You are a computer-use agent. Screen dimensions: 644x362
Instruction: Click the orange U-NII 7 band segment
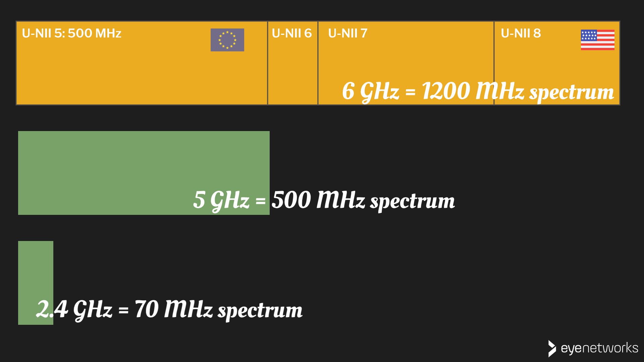(402, 57)
